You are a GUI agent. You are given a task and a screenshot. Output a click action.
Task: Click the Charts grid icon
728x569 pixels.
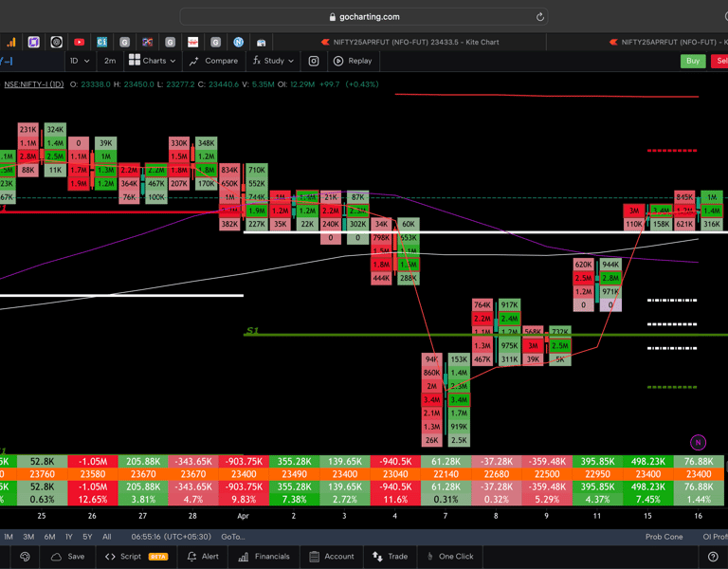click(135, 60)
